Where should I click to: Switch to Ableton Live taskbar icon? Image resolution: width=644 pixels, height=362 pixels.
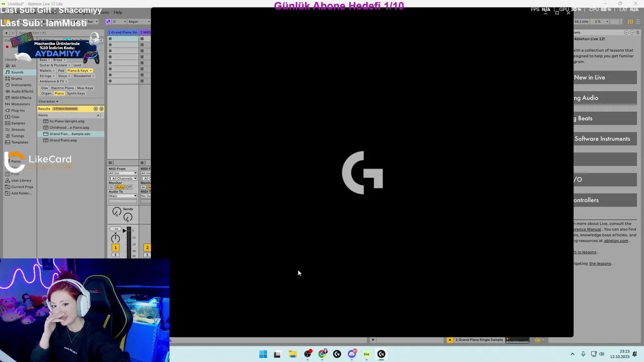(x=367, y=354)
